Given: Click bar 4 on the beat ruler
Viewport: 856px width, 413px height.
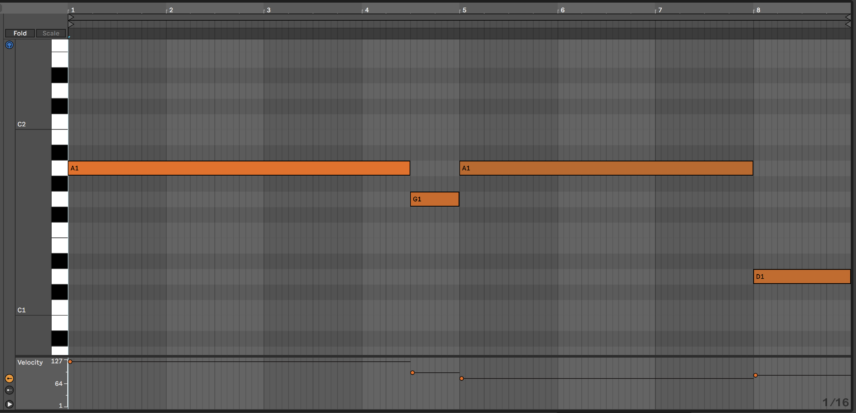Looking at the screenshot, I should pos(366,10).
